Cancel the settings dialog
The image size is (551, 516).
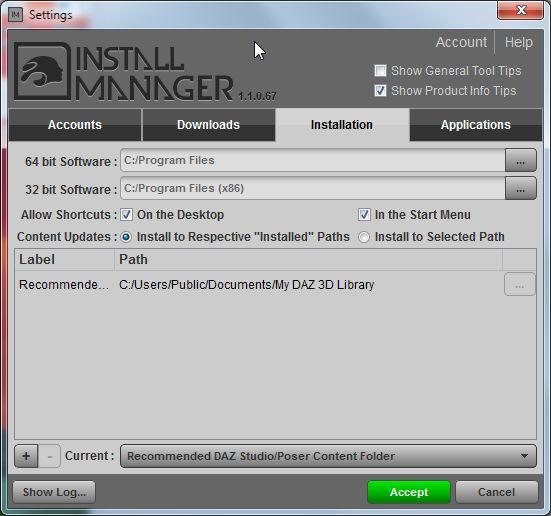tap(497, 492)
